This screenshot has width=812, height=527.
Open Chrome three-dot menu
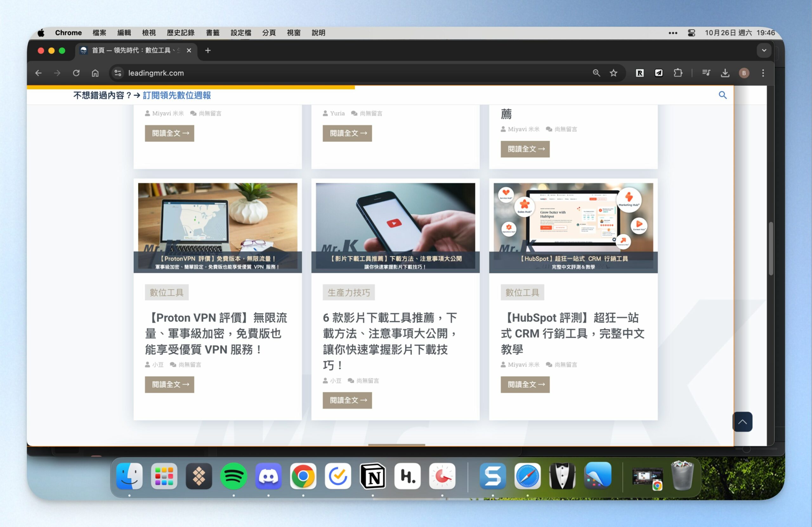(763, 73)
